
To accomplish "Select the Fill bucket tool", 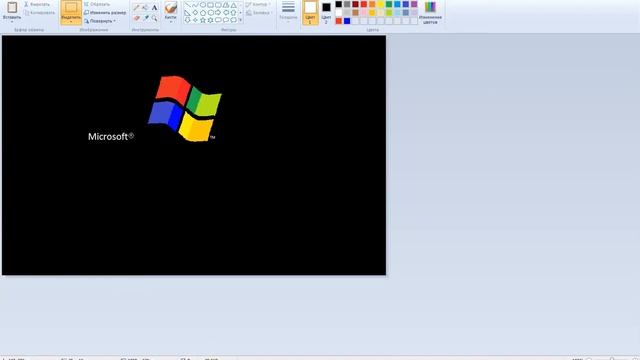I will coord(145,7).
